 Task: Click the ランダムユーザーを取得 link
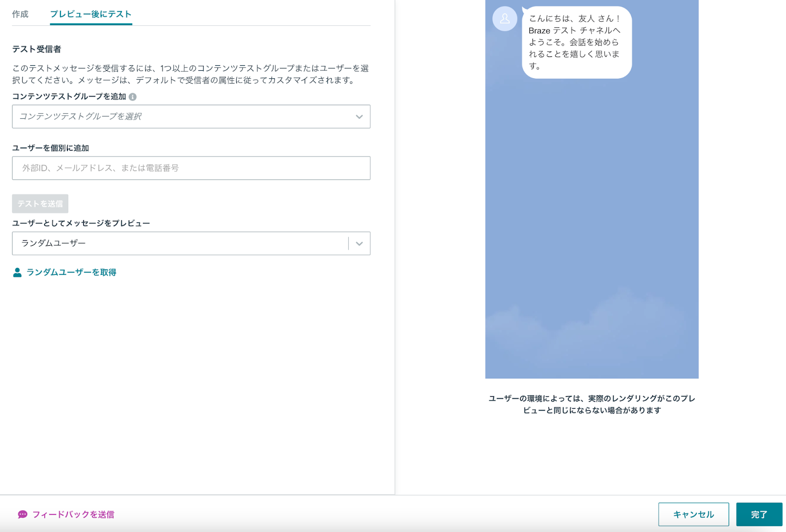[71, 272]
